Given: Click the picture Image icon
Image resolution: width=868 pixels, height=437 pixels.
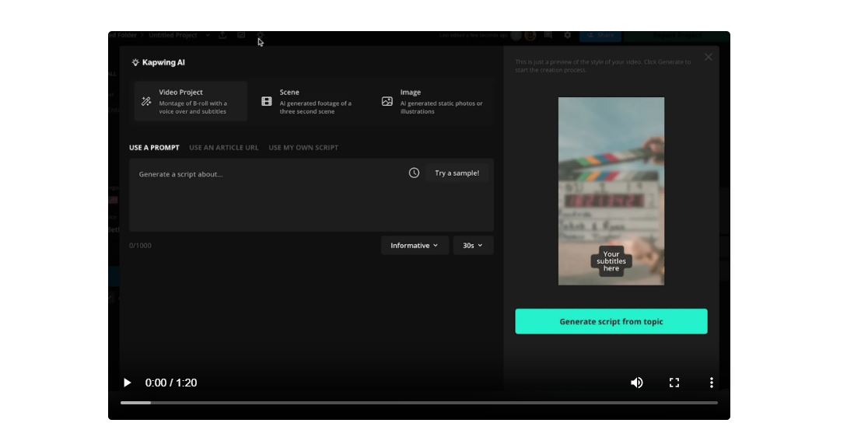Looking at the screenshot, I should (387, 101).
